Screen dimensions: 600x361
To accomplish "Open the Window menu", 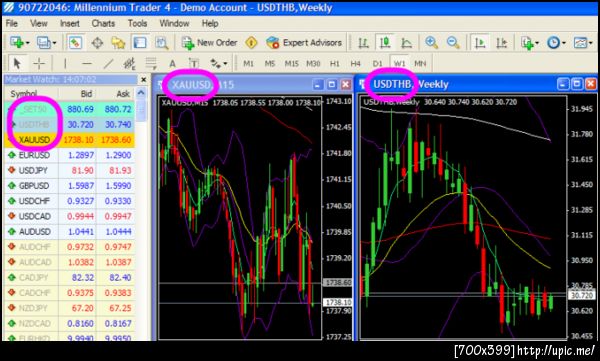I will coord(174,24).
